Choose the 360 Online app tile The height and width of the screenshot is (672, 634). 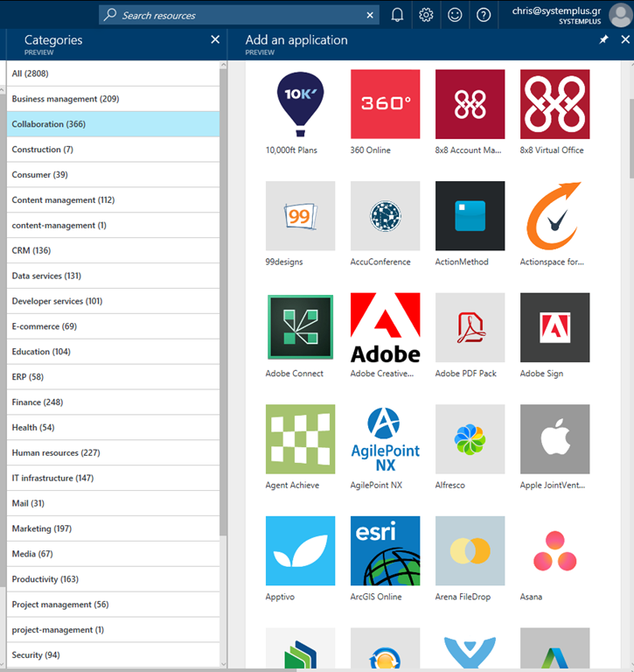pyautogui.click(x=385, y=104)
